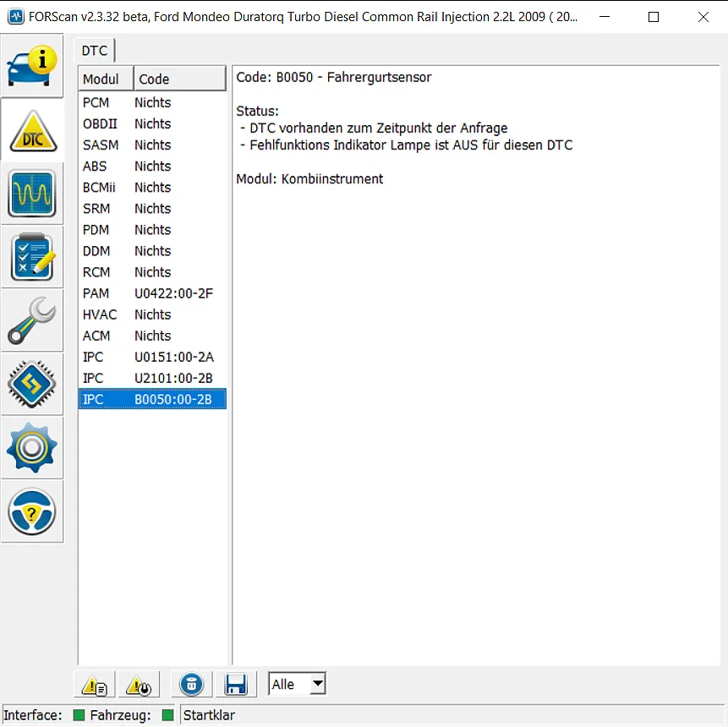
Task: Click the warning triangle with power symbol button
Action: (139, 685)
